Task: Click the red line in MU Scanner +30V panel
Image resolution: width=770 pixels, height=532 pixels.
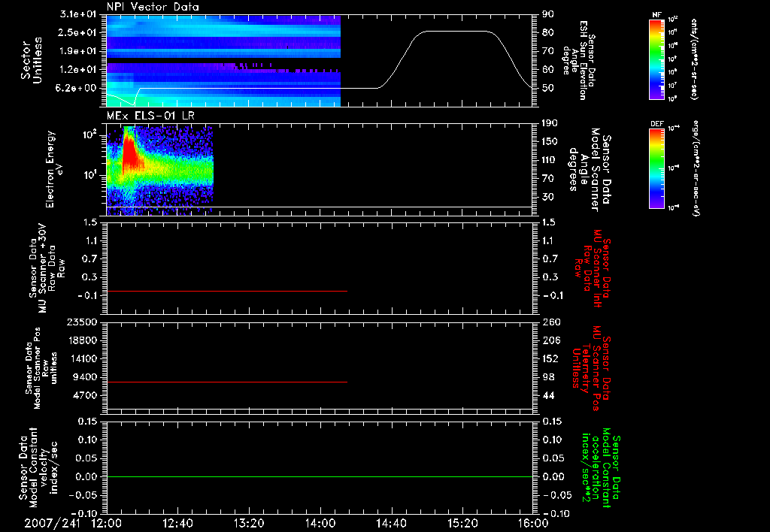Action: coord(227,291)
